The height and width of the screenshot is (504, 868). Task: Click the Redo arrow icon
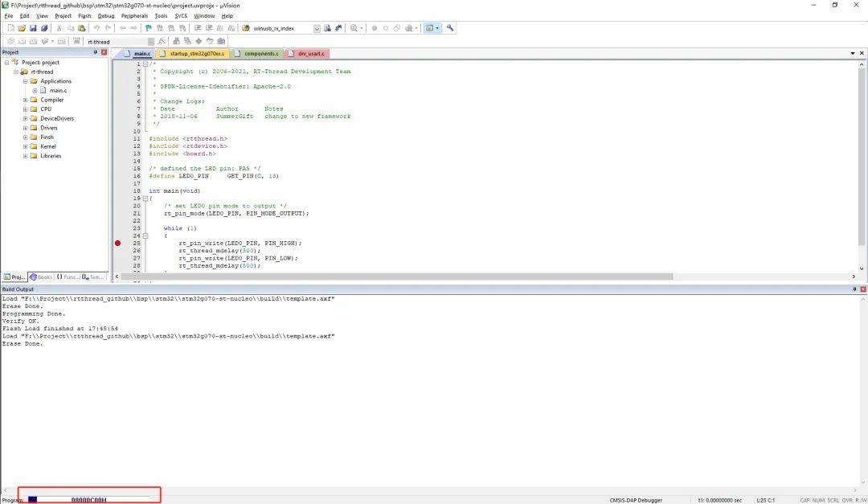(x=108, y=28)
